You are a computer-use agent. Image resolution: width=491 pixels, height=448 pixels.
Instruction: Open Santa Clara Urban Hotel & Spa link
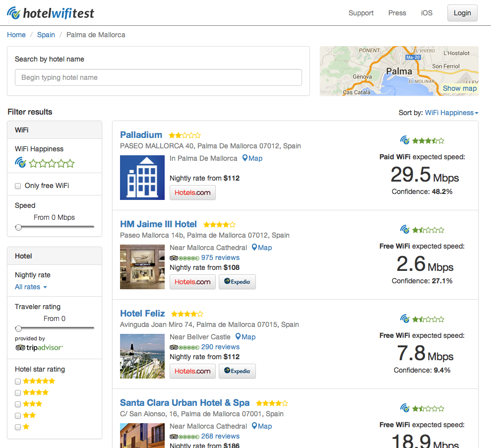[185, 402]
